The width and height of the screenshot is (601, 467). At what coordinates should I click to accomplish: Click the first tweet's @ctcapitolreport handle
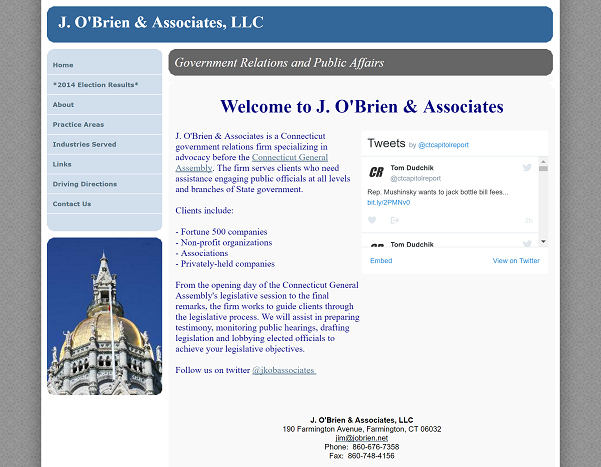[415, 178]
